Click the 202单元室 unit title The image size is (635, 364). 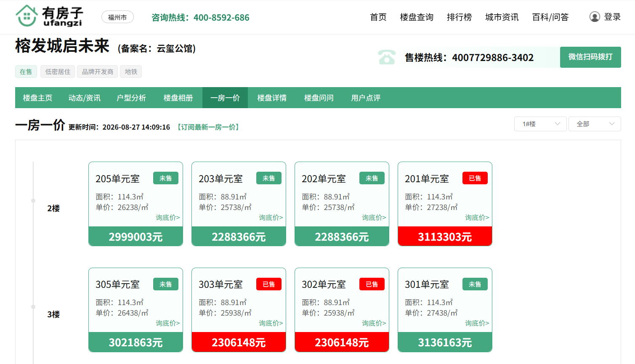324,179
